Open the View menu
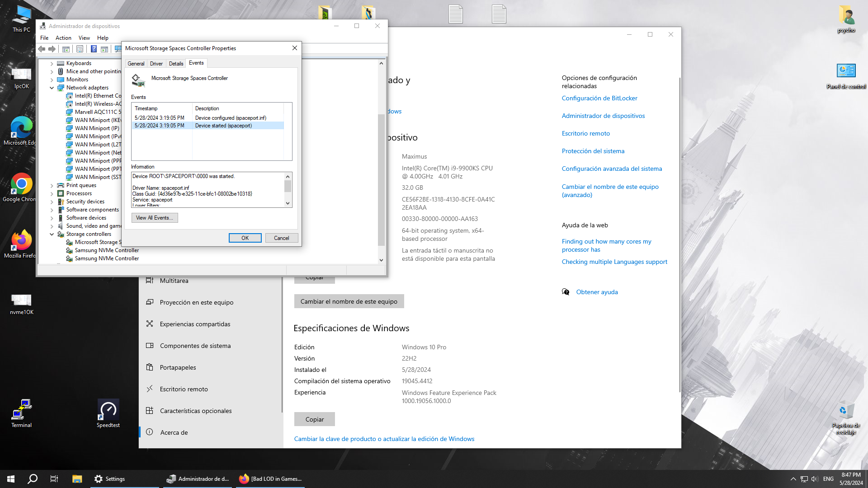 [x=84, y=38]
